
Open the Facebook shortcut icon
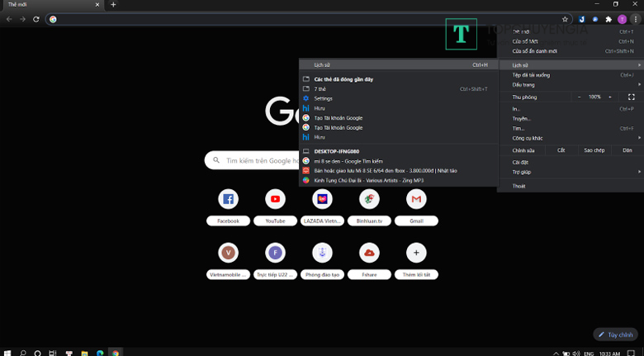coord(228,199)
